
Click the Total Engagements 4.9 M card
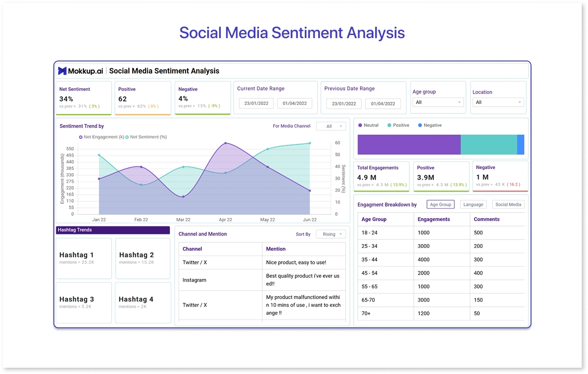pos(382,176)
